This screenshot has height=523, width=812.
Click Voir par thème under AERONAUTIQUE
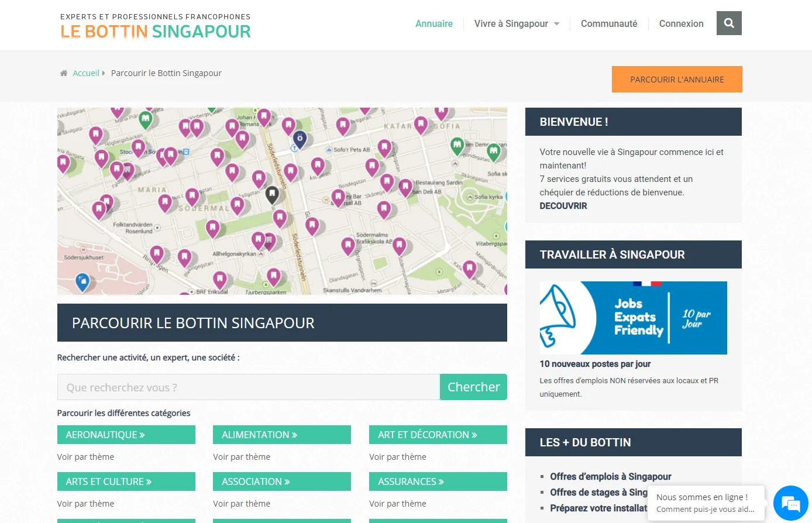pyautogui.click(x=85, y=457)
